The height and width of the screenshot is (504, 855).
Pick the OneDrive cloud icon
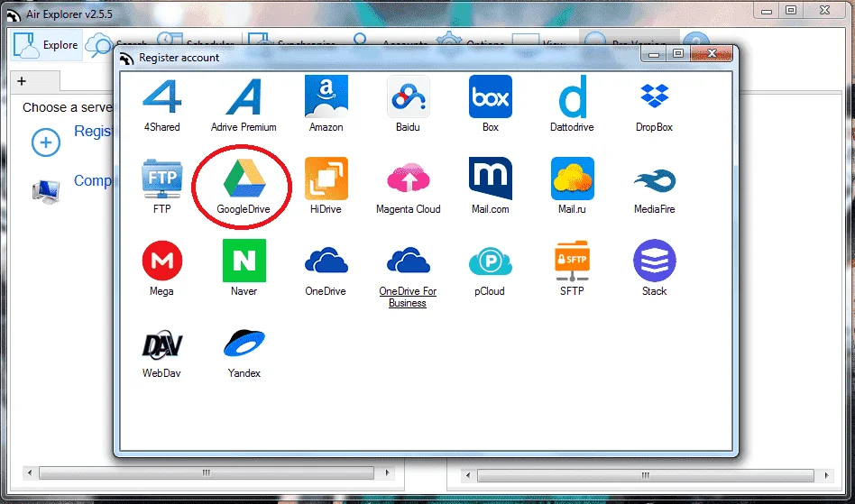pyautogui.click(x=326, y=261)
